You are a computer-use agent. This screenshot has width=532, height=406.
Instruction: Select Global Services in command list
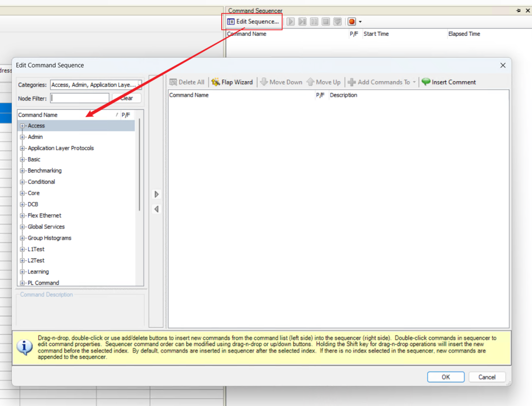click(x=46, y=227)
